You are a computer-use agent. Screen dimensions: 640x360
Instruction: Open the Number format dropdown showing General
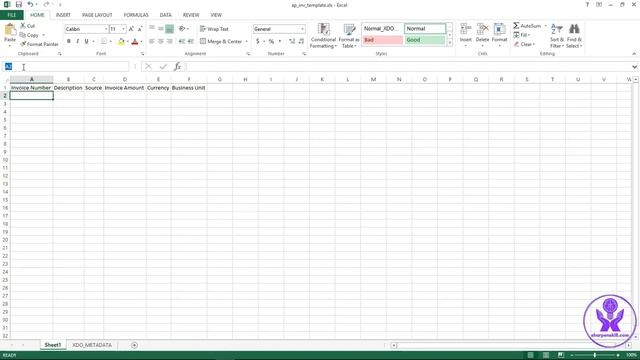[302, 29]
